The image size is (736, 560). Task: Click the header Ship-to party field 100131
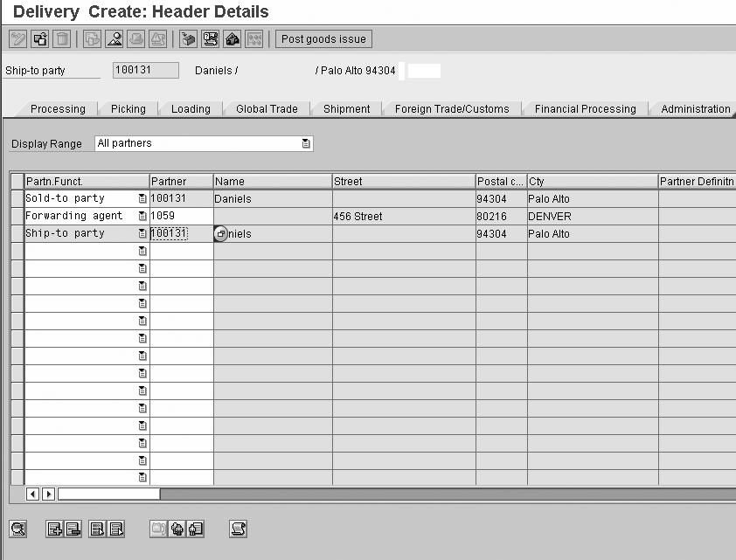click(x=145, y=71)
